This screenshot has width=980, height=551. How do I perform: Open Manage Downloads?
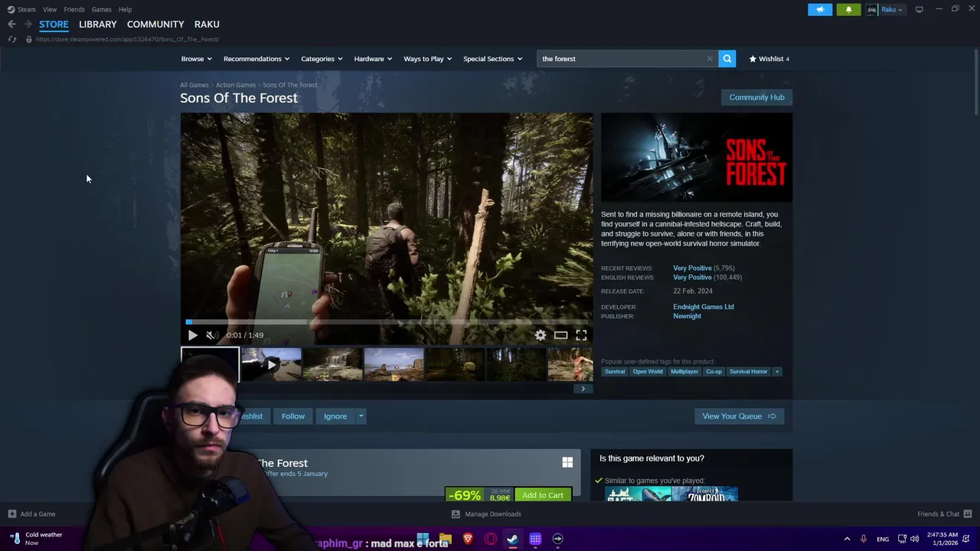click(x=486, y=514)
